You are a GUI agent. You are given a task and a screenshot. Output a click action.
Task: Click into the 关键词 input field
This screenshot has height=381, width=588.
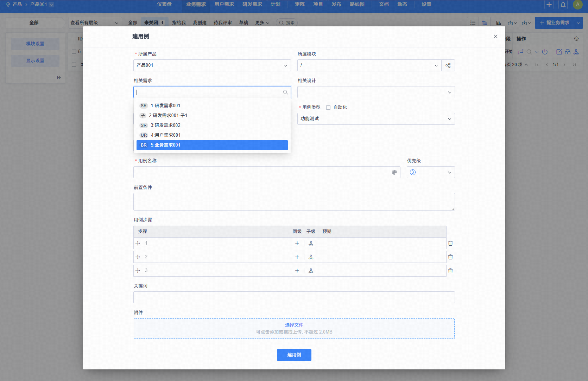coord(294,297)
